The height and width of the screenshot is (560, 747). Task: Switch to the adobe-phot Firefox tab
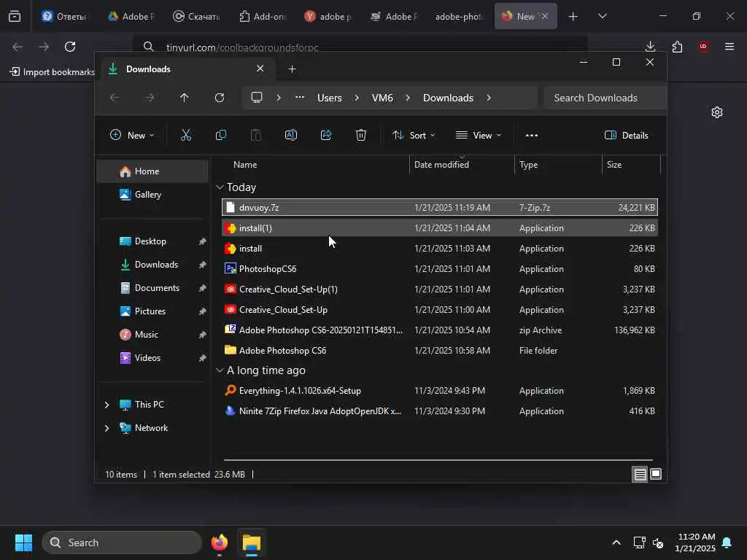click(x=460, y=16)
